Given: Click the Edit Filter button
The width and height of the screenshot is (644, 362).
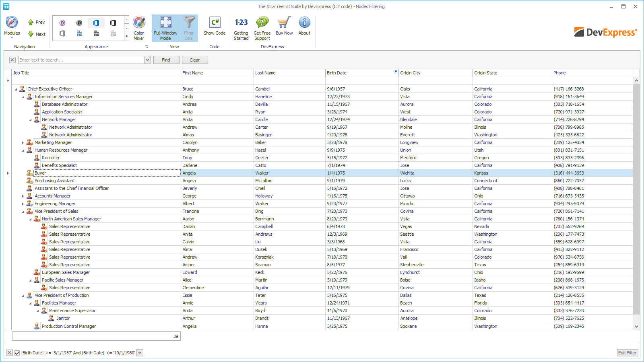Looking at the screenshot, I should tap(627, 353).
